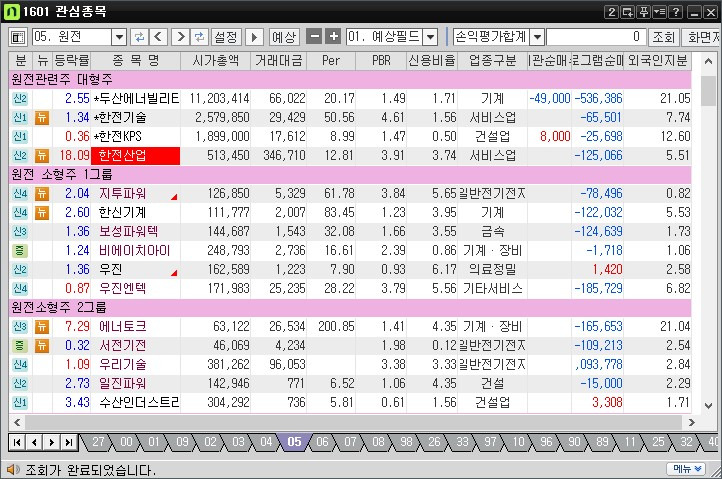
Task: Click the plus button to expand fields
Action: pos(333,36)
